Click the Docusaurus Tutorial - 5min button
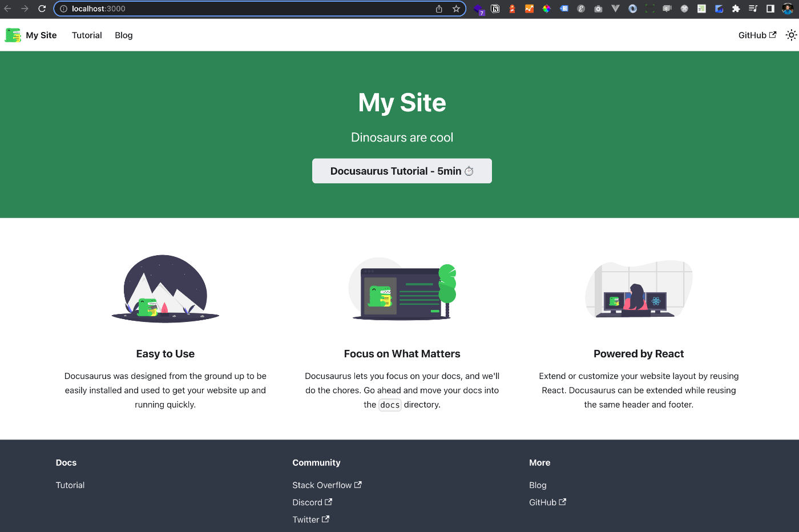This screenshot has width=799, height=532. (402, 171)
